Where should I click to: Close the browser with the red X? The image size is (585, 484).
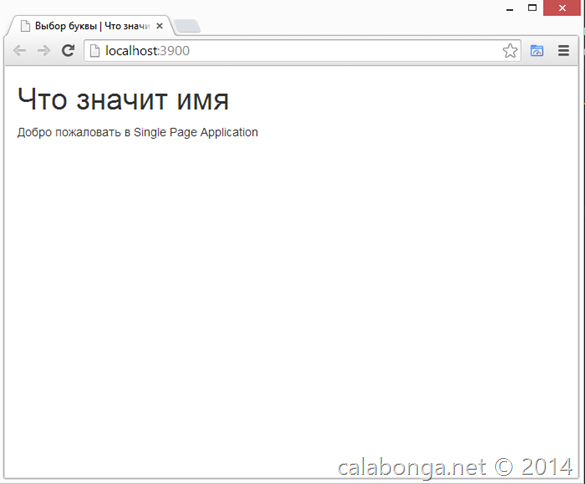(562, 8)
